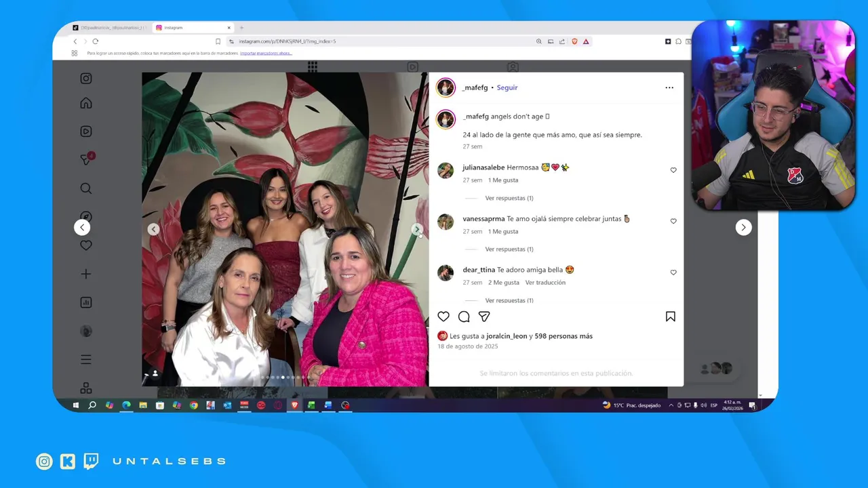Open the profile avatar in the sidebar
Image resolution: width=868 pixels, height=488 pixels.
(86, 331)
